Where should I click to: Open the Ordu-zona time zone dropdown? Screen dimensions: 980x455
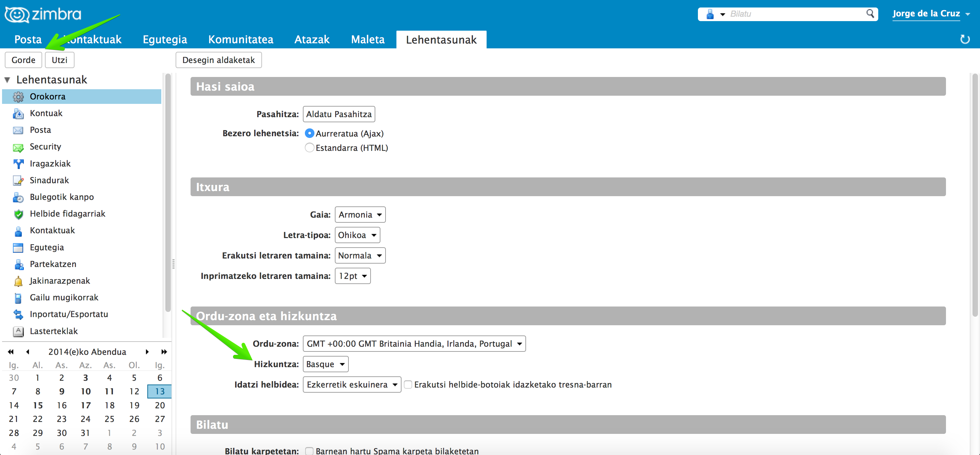[414, 344]
